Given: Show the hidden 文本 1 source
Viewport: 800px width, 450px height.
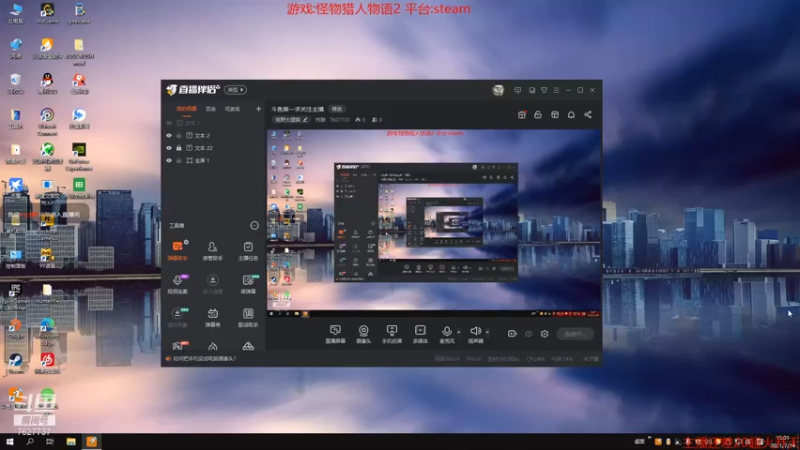Looking at the screenshot, I should point(169,123).
